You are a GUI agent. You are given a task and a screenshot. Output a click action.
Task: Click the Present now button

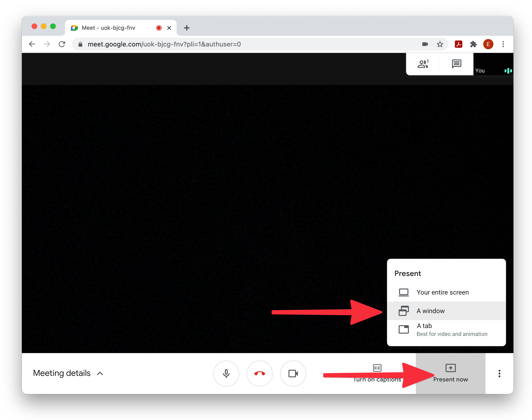coord(450,373)
